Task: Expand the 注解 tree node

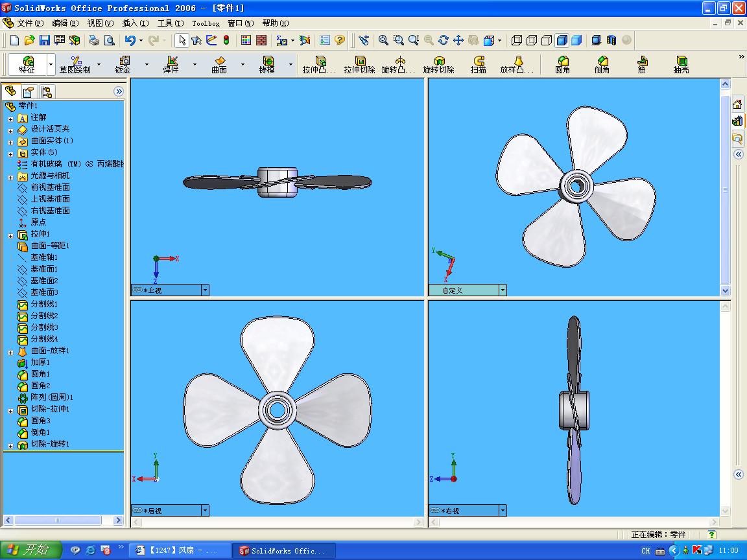Action: (10, 119)
